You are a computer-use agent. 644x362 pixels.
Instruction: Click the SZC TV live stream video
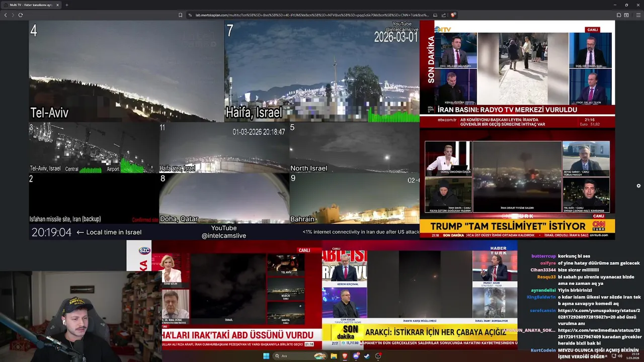tap(224, 295)
